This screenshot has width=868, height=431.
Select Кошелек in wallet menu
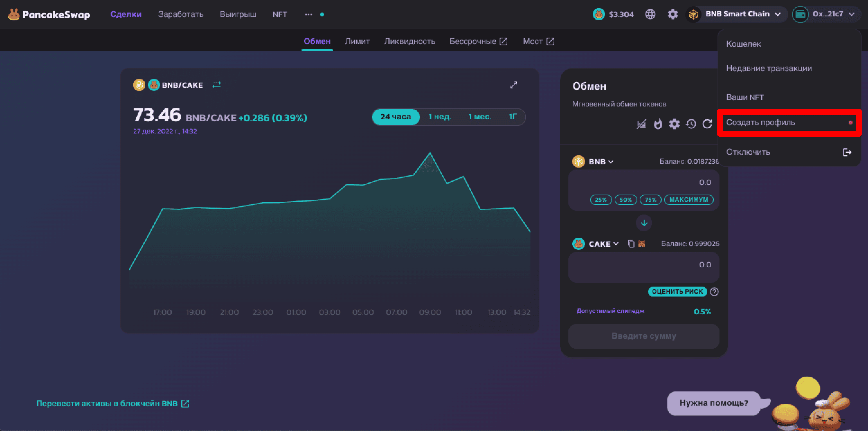point(790,44)
